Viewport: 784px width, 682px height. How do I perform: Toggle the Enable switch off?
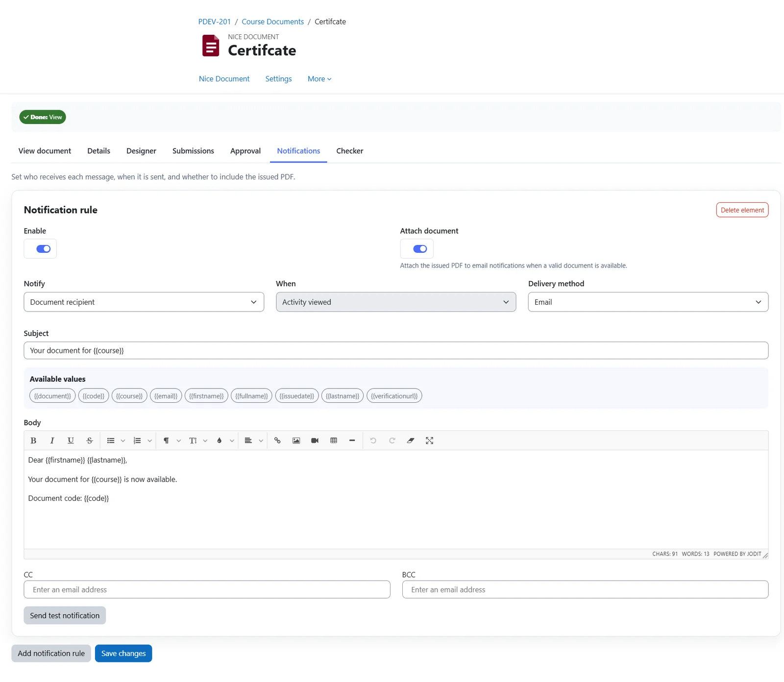tap(44, 249)
